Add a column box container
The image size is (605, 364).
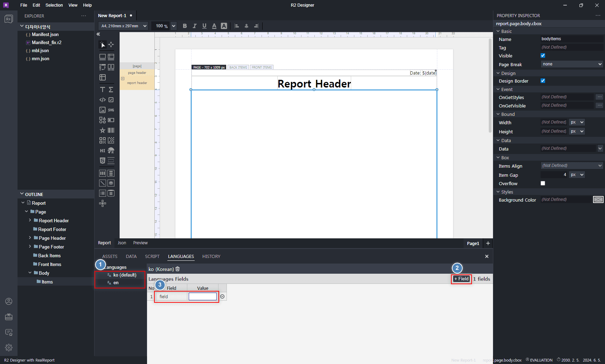pos(102,173)
